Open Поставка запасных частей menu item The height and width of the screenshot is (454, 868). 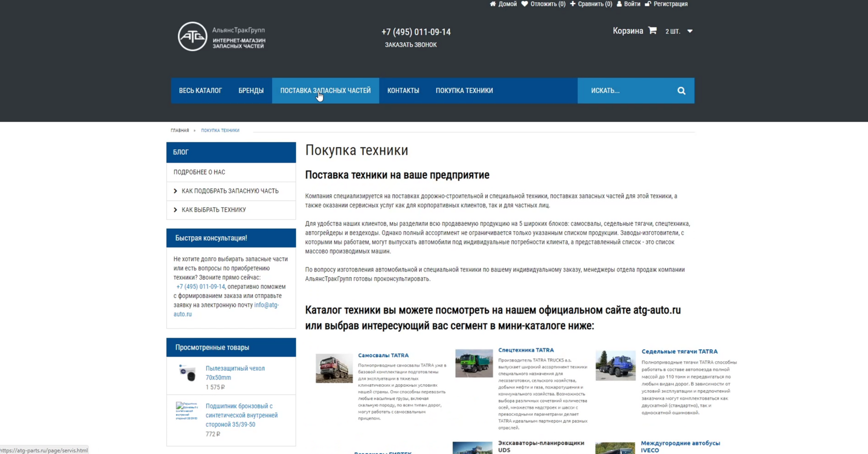(x=326, y=90)
